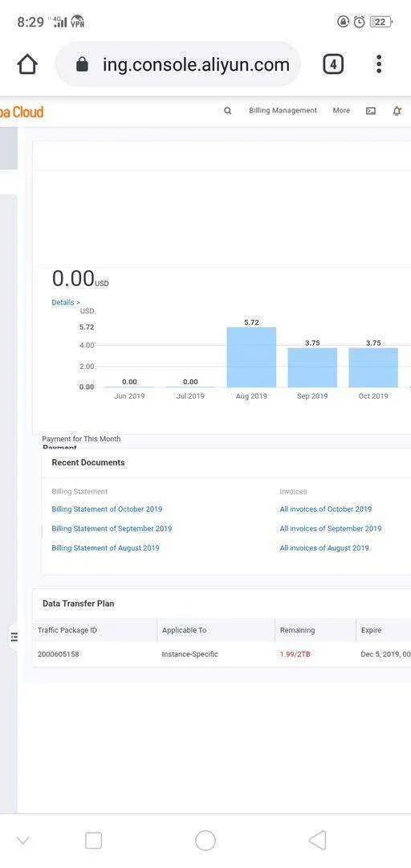Tap the VPN status bar icon
The height and width of the screenshot is (868, 411).
coord(77,22)
